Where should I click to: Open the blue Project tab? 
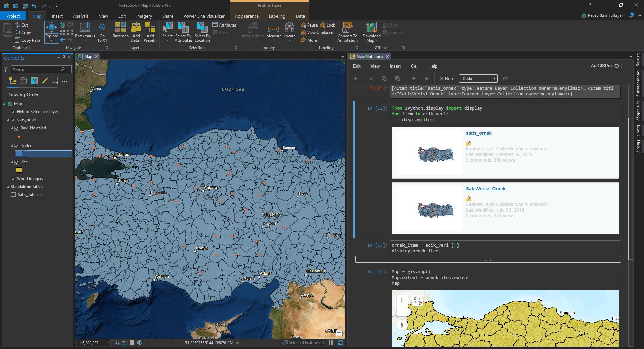(13, 16)
